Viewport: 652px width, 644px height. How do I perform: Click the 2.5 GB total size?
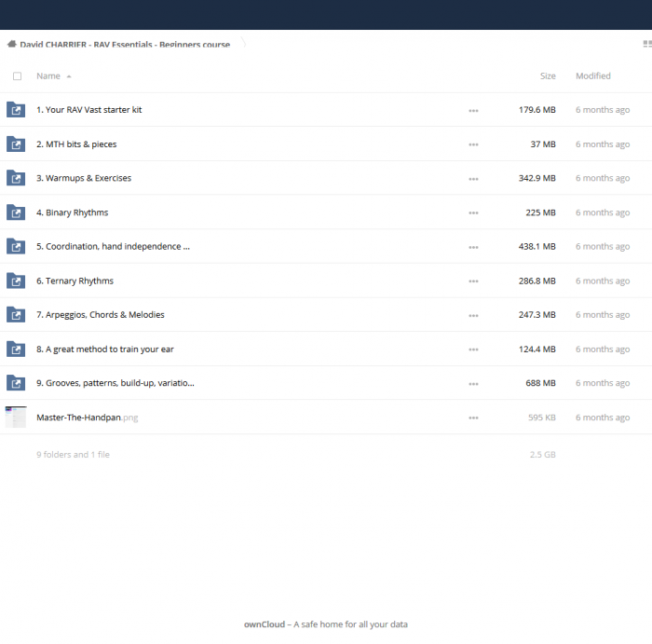543,454
